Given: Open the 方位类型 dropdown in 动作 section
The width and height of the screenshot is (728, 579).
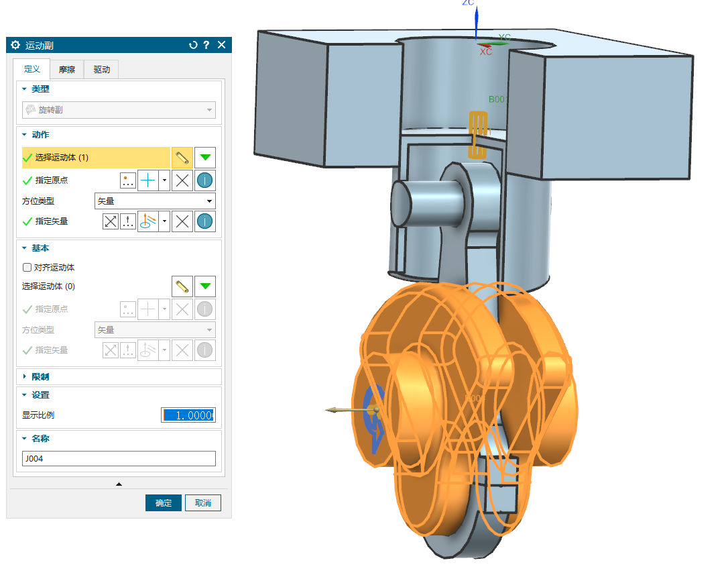Looking at the screenshot, I should pyautogui.click(x=155, y=201).
